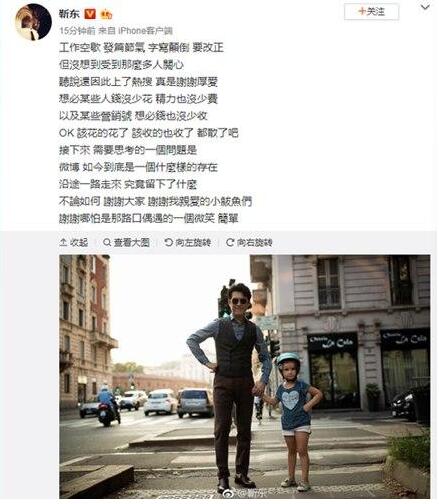Viewport: 439px width, 504px height.
Task: Click the expanded street photo
Action: point(245,377)
